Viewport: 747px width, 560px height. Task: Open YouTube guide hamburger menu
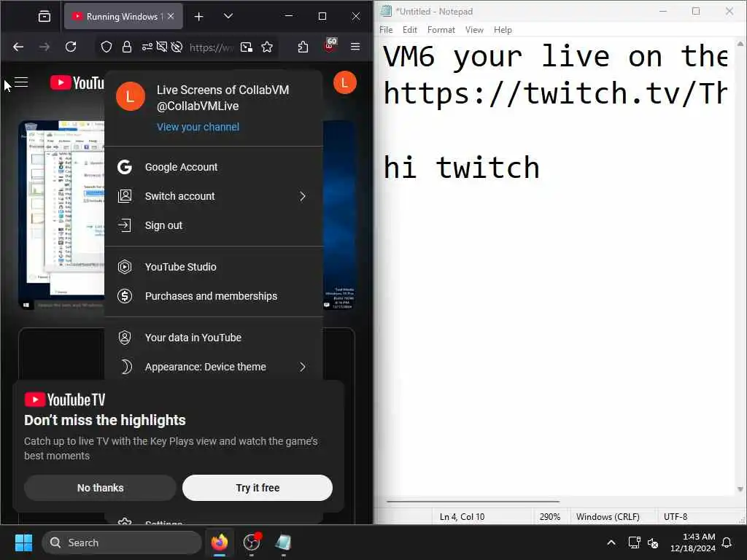coord(21,82)
